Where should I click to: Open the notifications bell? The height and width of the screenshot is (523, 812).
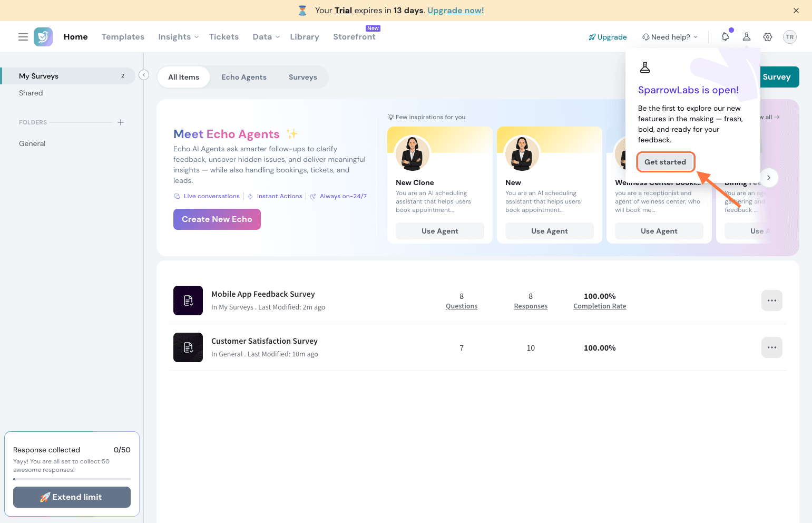point(726,37)
